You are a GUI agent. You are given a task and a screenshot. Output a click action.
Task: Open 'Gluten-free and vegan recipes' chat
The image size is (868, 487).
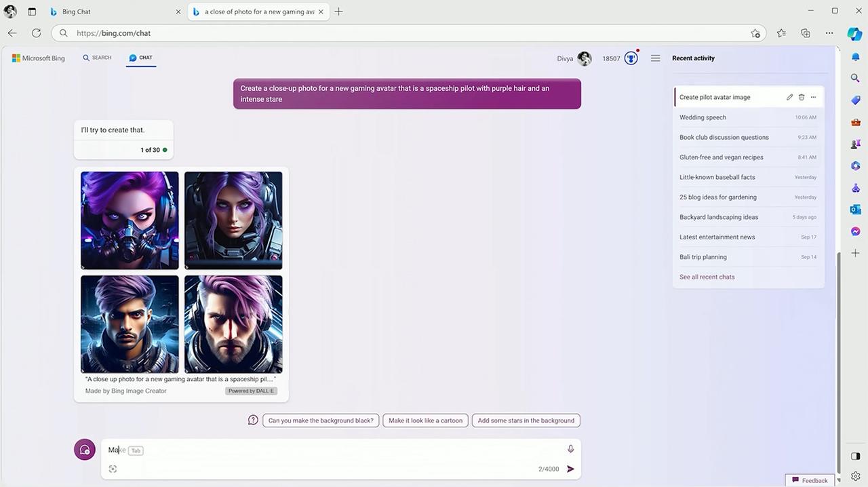pyautogui.click(x=748, y=157)
